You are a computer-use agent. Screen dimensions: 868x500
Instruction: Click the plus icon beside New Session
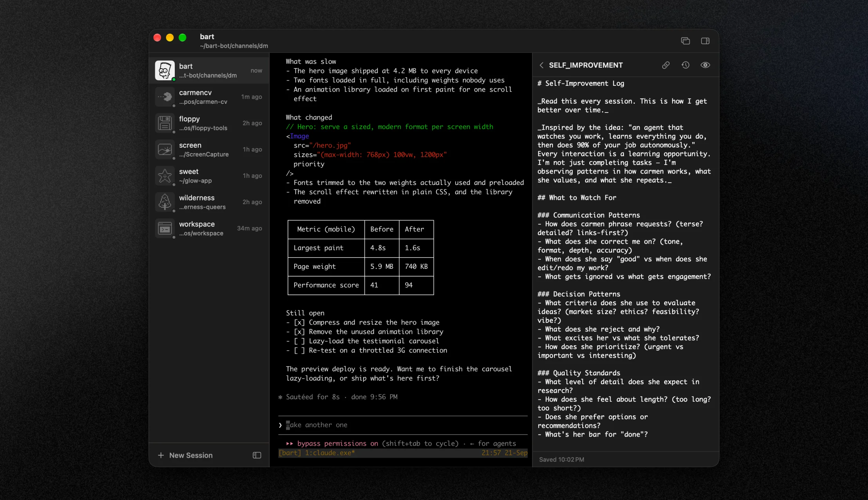[161, 455]
